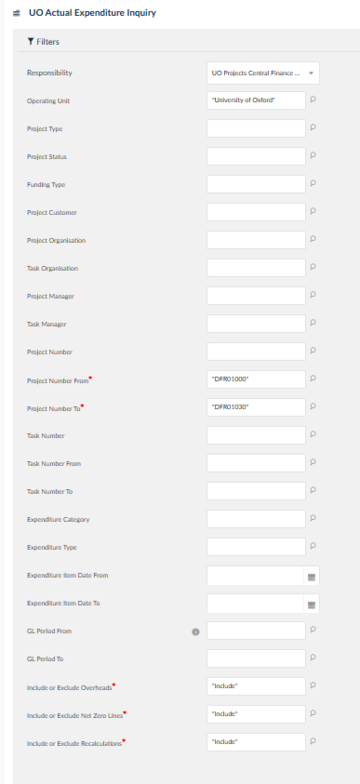Click the GL Period To input field
The height and width of the screenshot is (784, 360).
(x=256, y=658)
